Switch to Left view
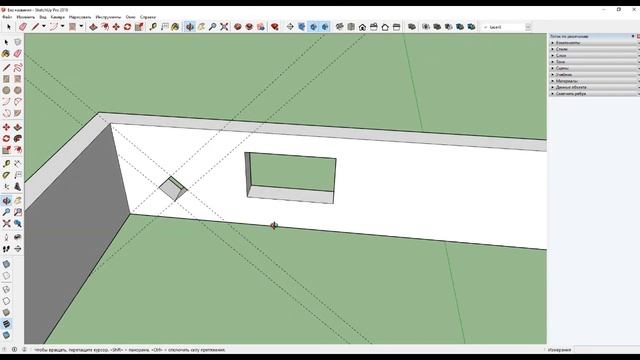This screenshot has width=640, height=360. 397,27
